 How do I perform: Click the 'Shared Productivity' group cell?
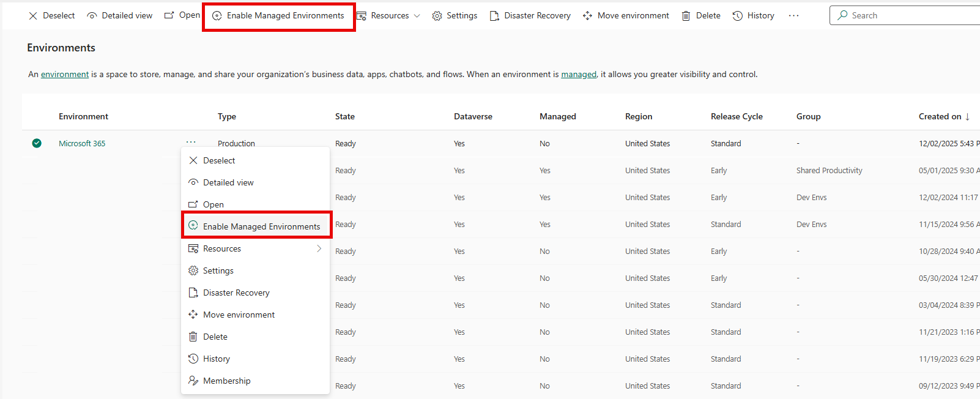pos(830,170)
